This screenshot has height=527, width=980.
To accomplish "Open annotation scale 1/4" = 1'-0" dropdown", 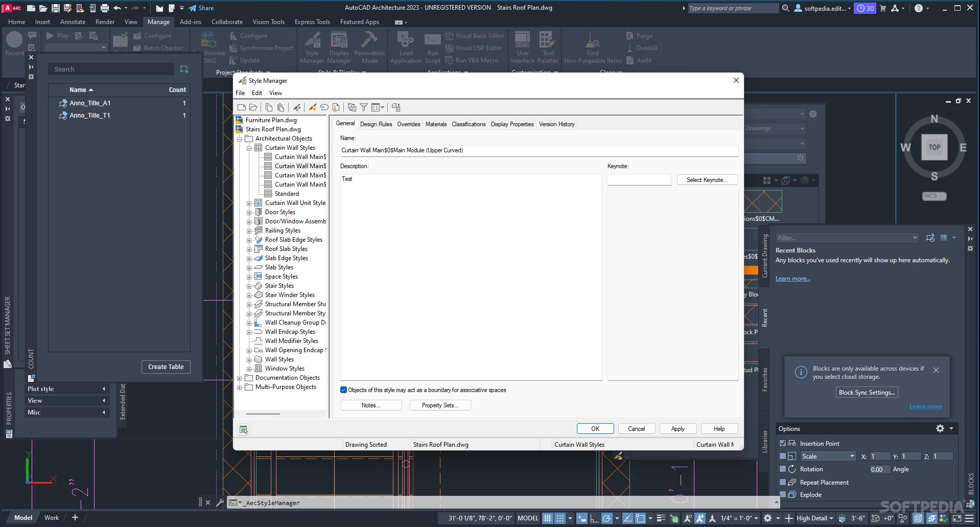I will 739,518.
